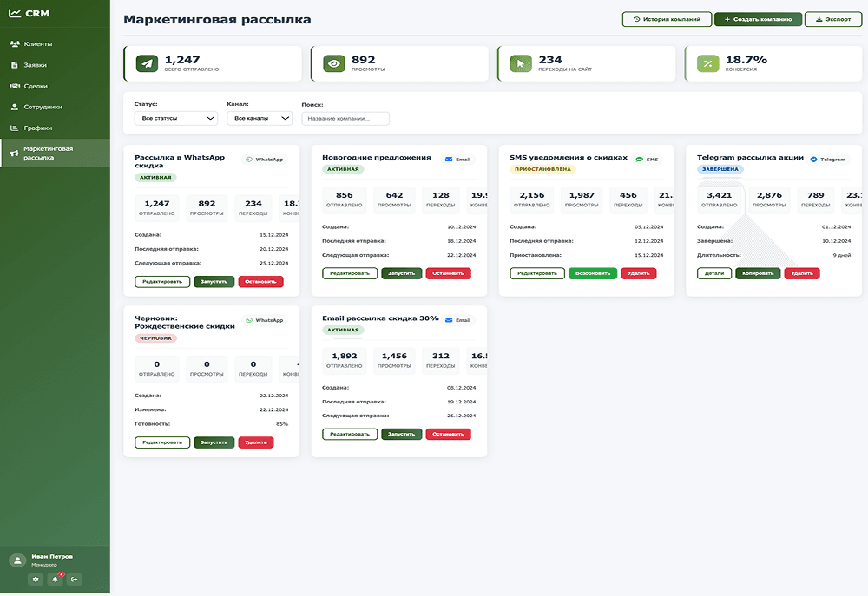Screen dimensions: 868x596
Task: Click the Создать кампанию button
Action: click(757, 19)
